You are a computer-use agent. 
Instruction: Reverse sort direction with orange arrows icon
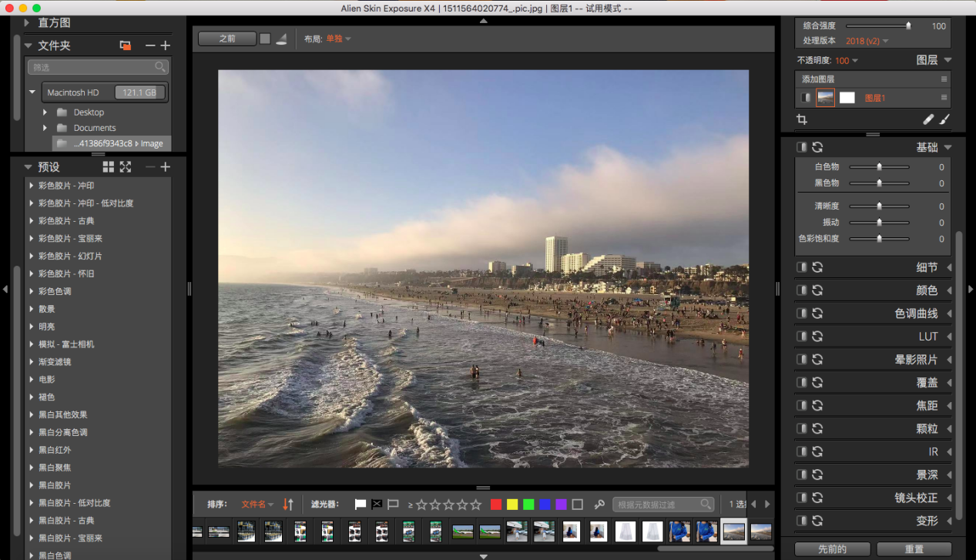pyautogui.click(x=288, y=505)
